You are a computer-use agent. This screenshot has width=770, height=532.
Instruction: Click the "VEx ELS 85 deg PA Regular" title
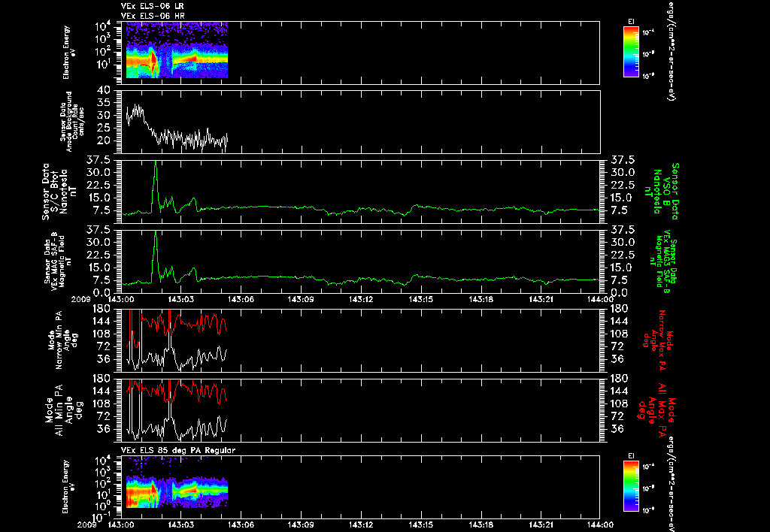(178, 450)
